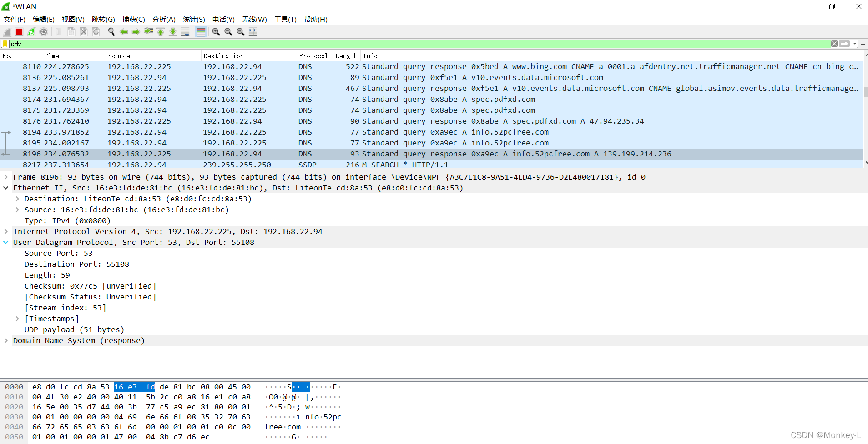Select the UDP payload (51 bytes) line
Screen dimensions: 868x444
[x=74, y=329]
